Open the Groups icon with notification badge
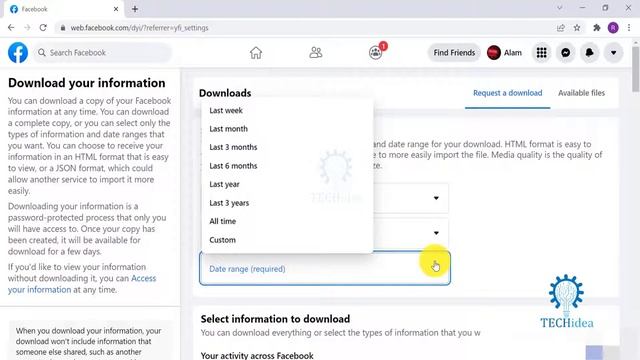Screen dimensions: 640x360 click(376, 53)
